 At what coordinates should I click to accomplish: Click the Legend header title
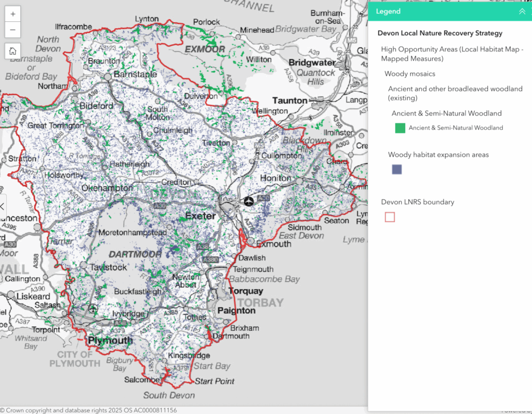click(x=389, y=11)
